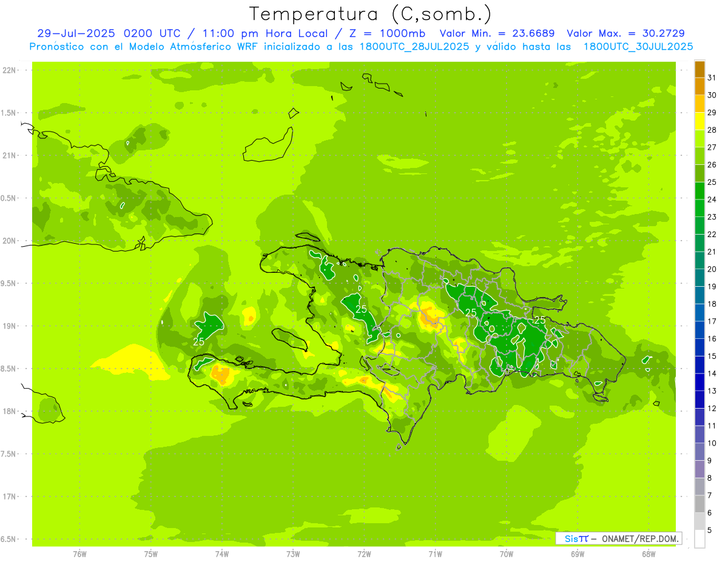Image resolution: width=728 pixels, height=562 pixels.
Task: Pick the gray colorbar segment between 6 and 7
Action: pyautogui.click(x=699, y=504)
